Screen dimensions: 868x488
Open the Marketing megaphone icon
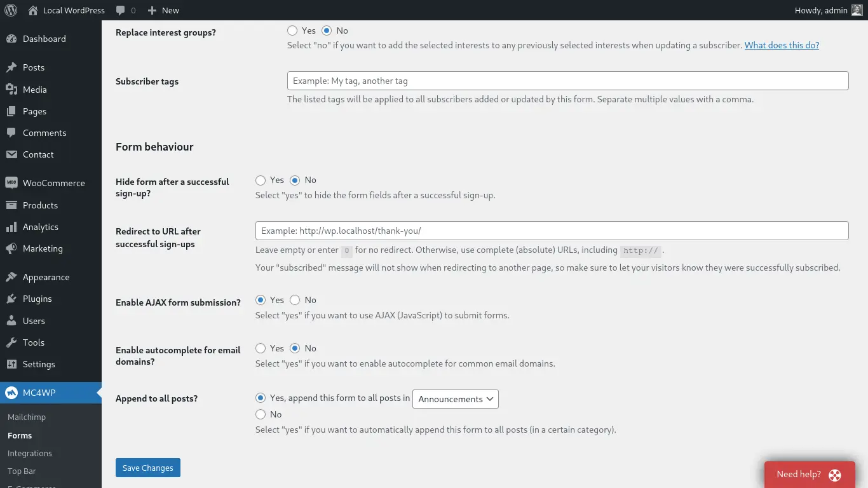11,248
